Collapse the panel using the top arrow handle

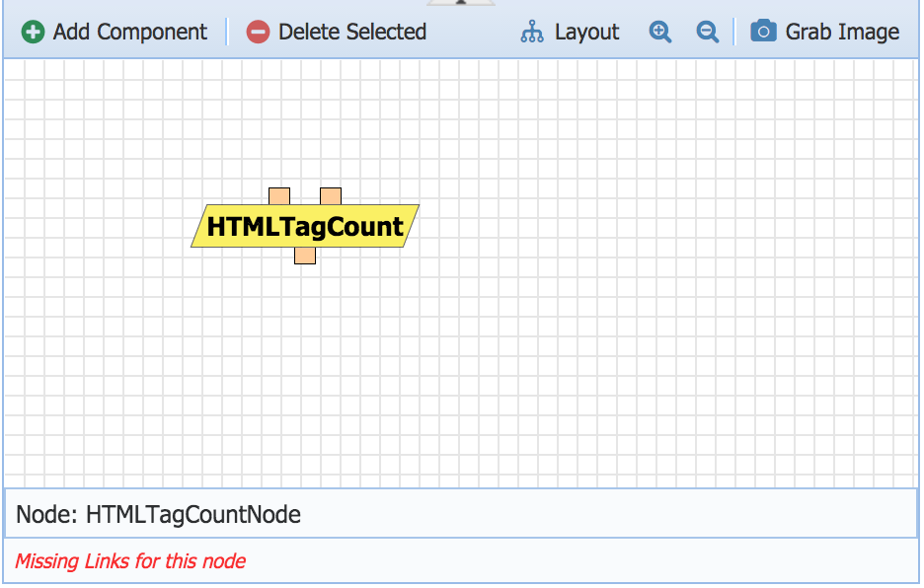[x=460, y=3]
